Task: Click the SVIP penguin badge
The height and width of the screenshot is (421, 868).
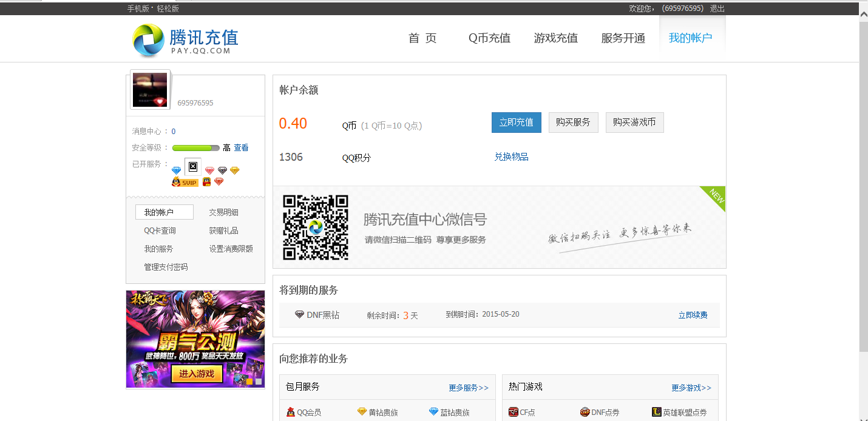Action: point(185,182)
